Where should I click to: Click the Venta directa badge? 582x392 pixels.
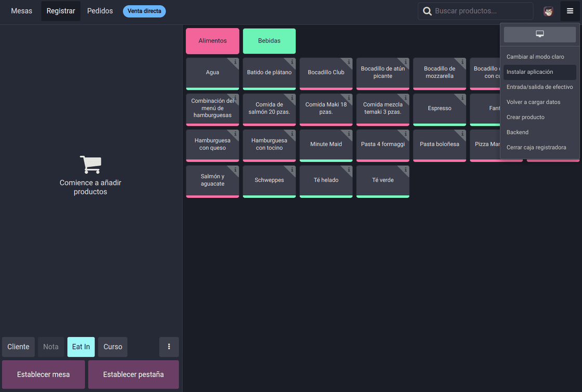[x=144, y=11]
